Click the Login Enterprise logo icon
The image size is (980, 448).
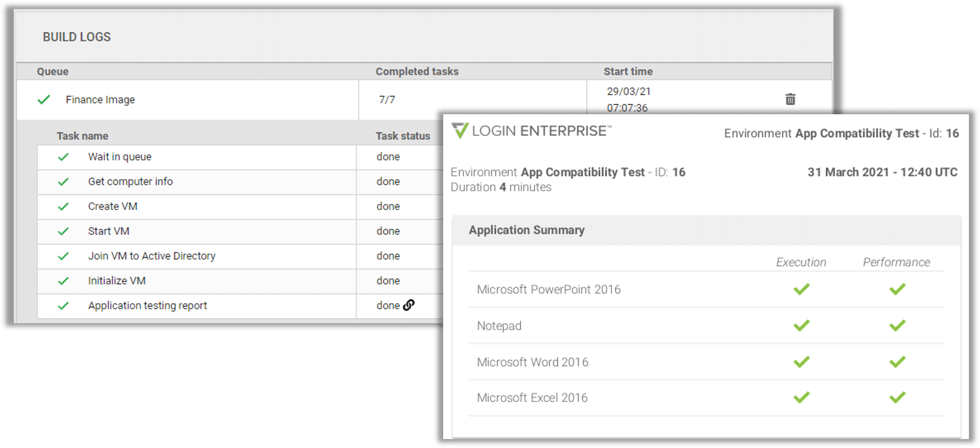click(460, 130)
